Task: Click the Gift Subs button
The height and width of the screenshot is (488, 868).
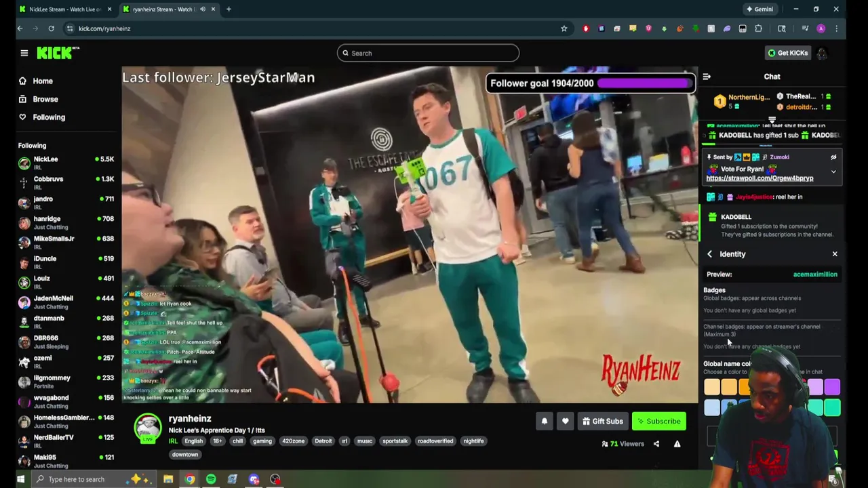Action: (602, 422)
